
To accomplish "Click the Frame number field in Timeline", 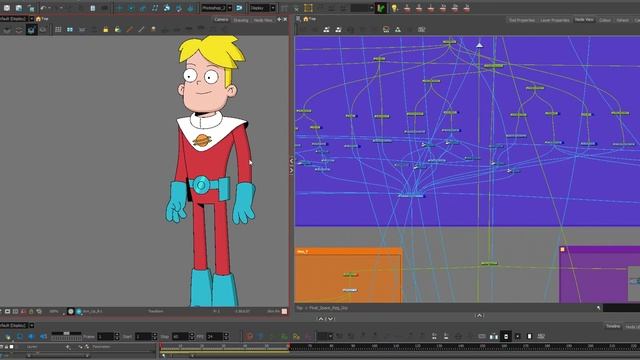I will pyautogui.click(x=105, y=336).
